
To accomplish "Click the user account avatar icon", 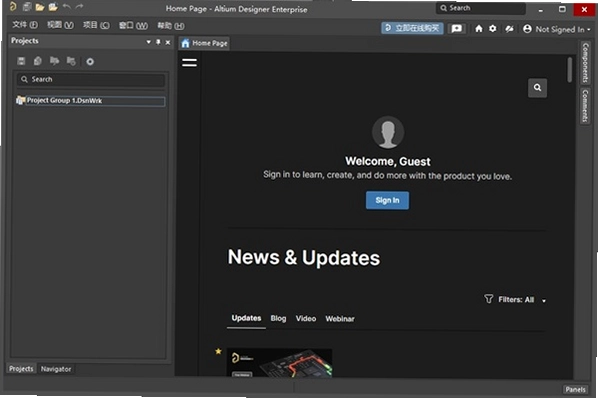I will pyautogui.click(x=527, y=29).
